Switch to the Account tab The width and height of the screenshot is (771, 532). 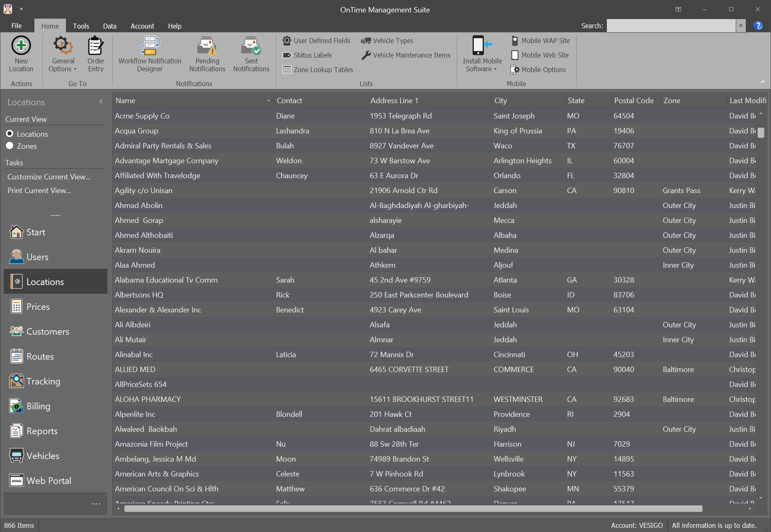142,26
